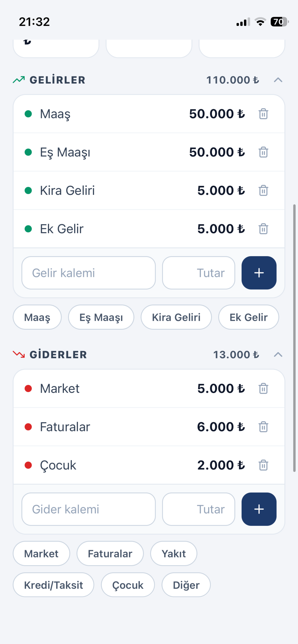Viewport: 298px width, 644px height.
Task: Delete the Maaş income entry
Action: click(x=263, y=114)
